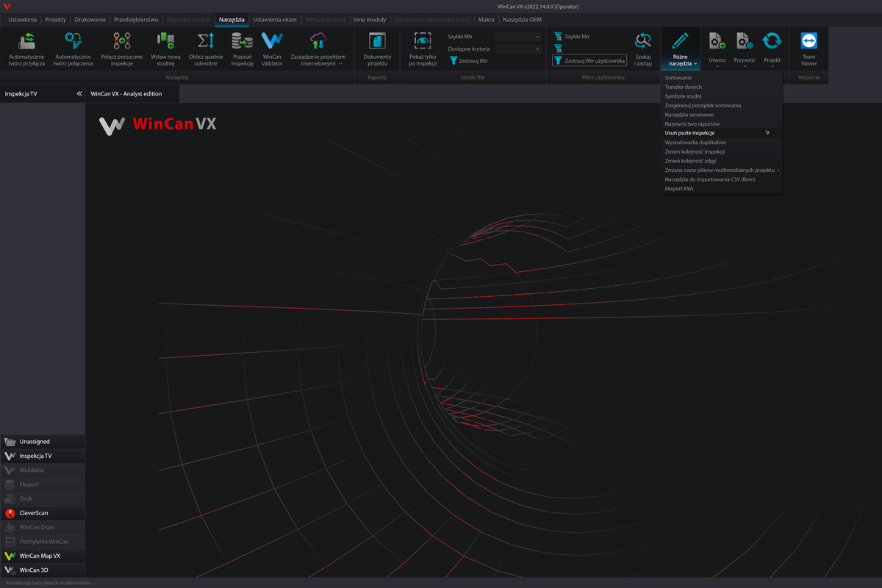This screenshot has height=588, width=882.
Task: Choose Transfer danych menu entry
Action: [x=722, y=87]
